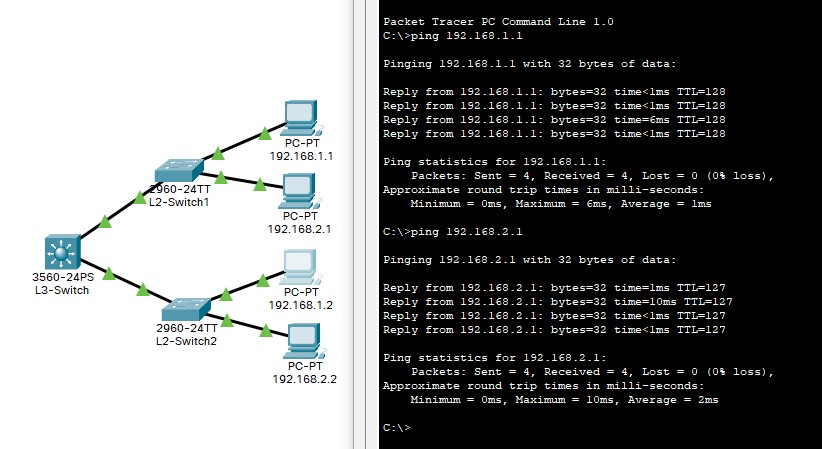The height and width of the screenshot is (449, 822).
Task: Click link light beside PC 192.168.2.2
Action: (x=266, y=330)
